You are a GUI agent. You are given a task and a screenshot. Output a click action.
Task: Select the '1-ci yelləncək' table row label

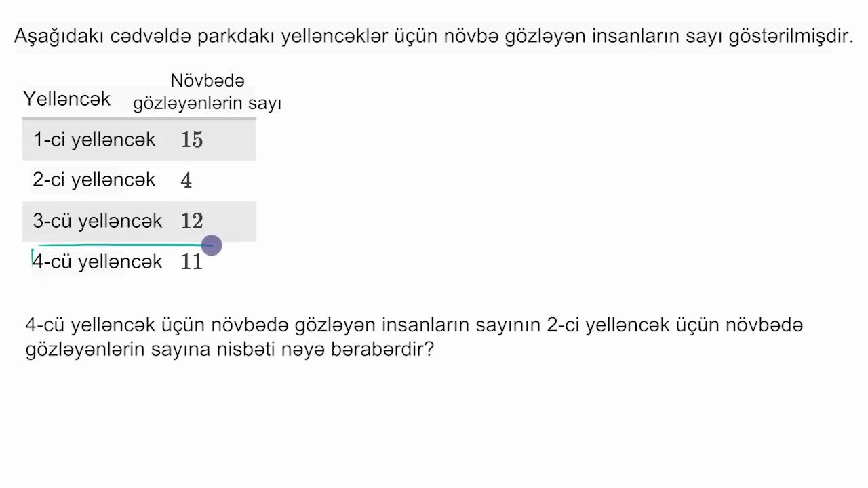[x=94, y=140]
